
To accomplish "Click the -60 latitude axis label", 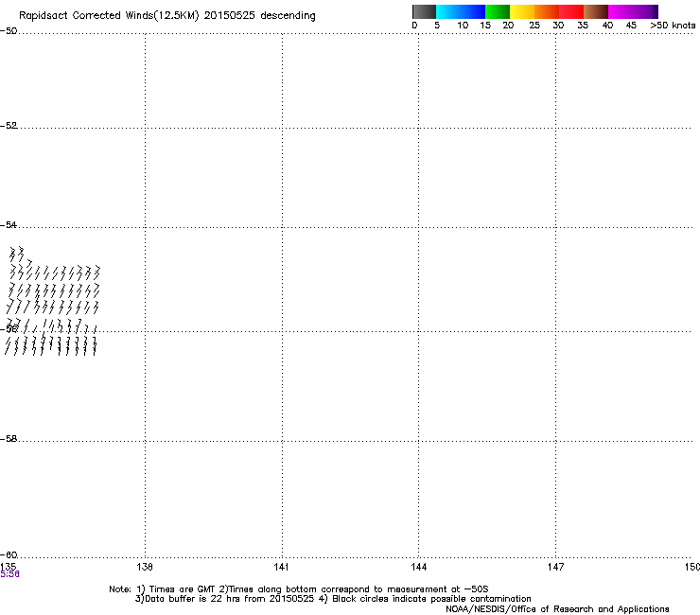I will tap(9, 555).
